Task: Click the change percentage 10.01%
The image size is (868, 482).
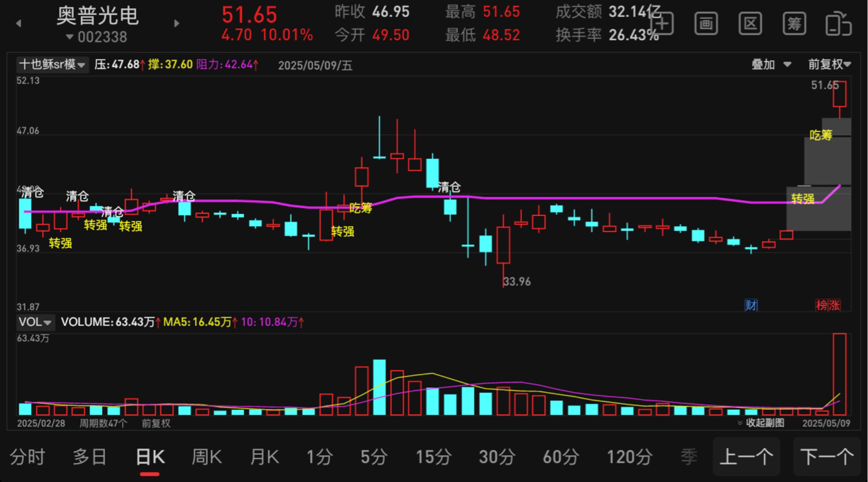Action: coord(287,35)
